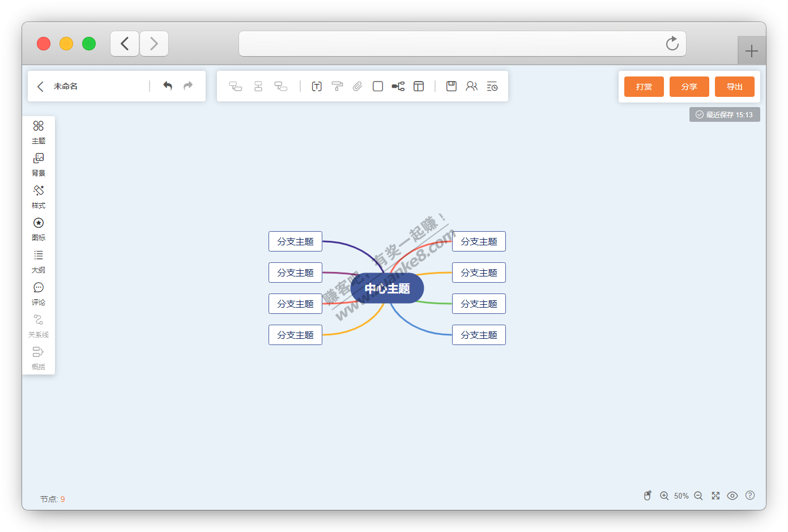Open the 主题 theme panel
The width and height of the screenshot is (788, 532).
tap(39, 133)
